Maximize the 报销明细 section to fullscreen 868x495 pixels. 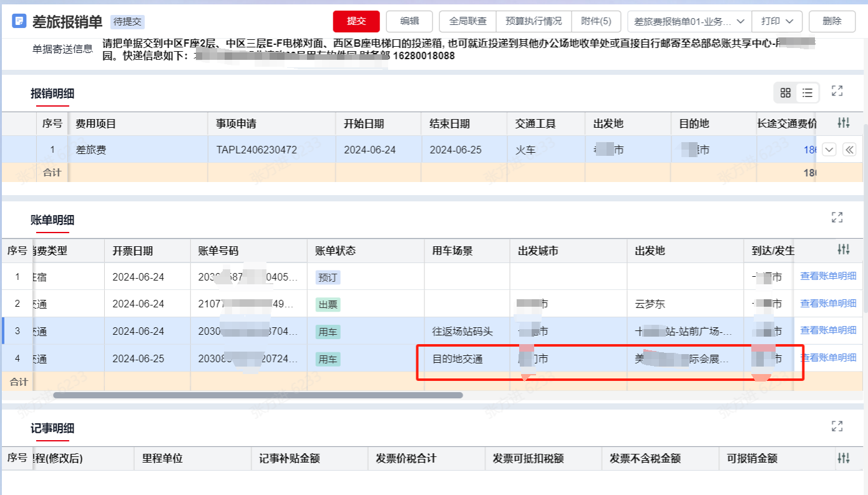click(x=837, y=91)
